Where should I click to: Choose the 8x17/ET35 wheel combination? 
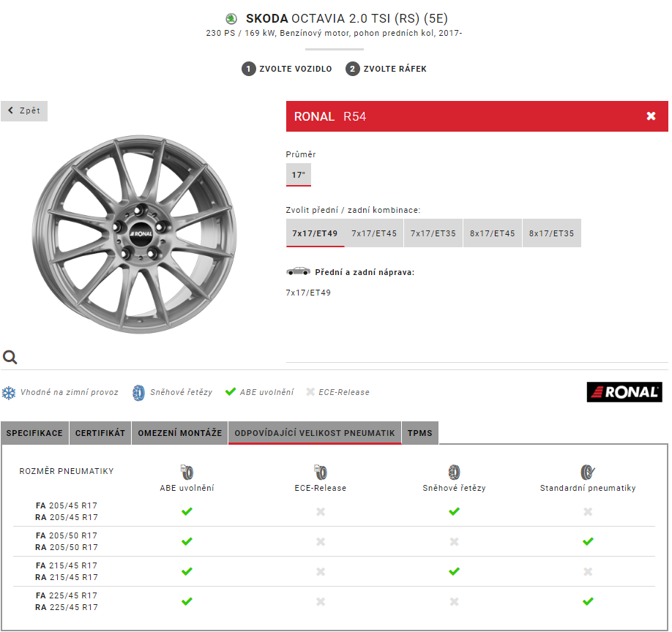[x=551, y=233]
